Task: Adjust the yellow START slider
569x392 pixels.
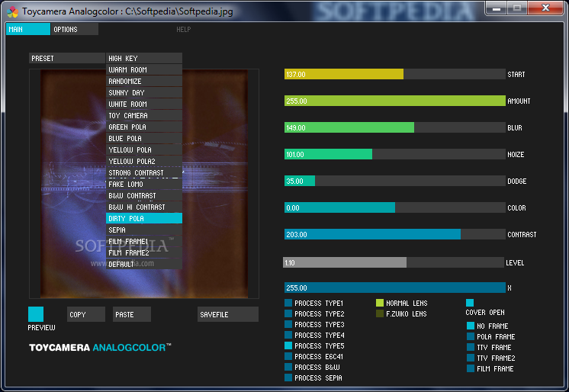Action: 395,74
